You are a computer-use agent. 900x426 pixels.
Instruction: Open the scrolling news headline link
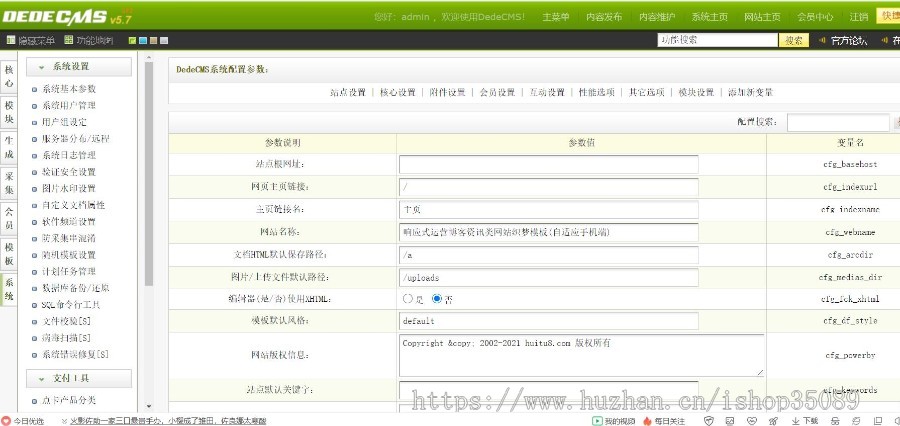coord(168,421)
